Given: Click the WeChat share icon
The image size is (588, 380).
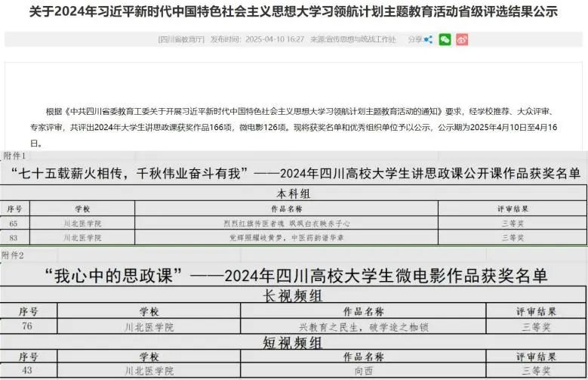Looking at the screenshot, I should (x=445, y=39).
